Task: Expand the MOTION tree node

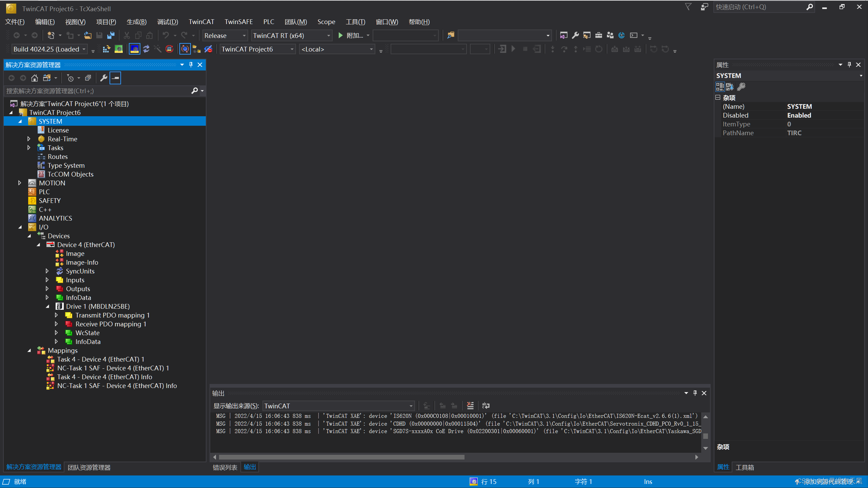Action: pyautogui.click(x=20, y=183)
